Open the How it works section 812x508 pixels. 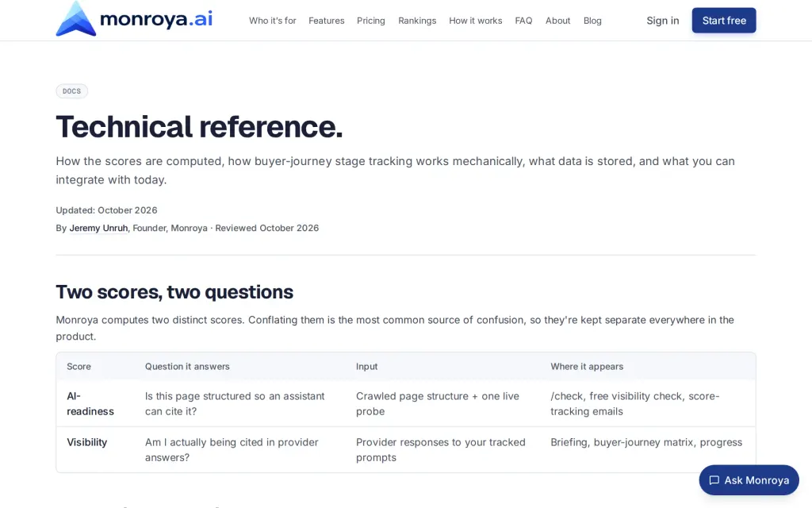[476, 21]
